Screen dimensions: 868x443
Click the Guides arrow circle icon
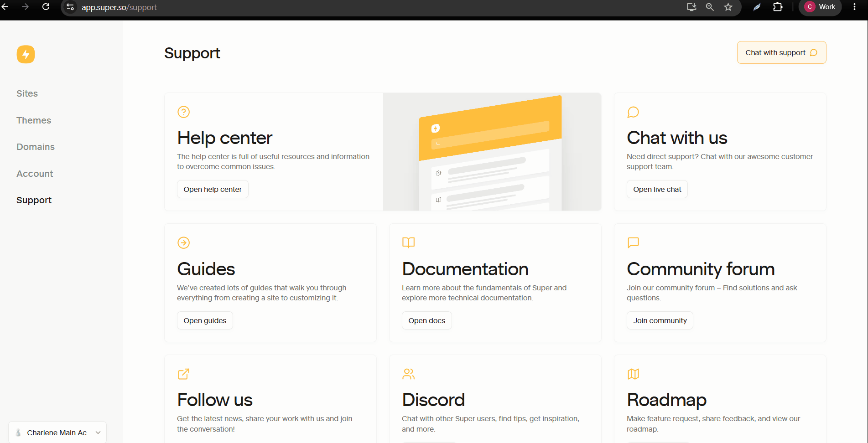point(183,242)
